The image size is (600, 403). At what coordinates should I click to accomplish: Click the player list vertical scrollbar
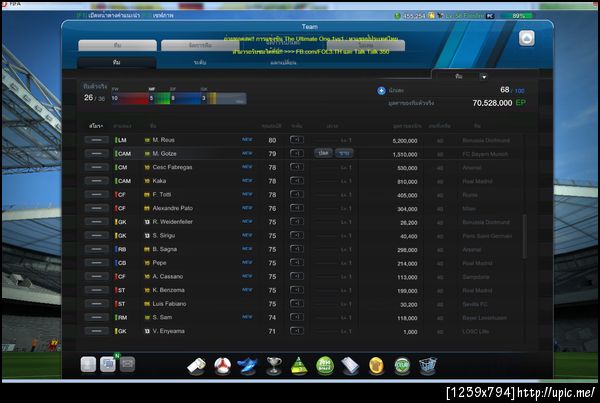[524, 236]
